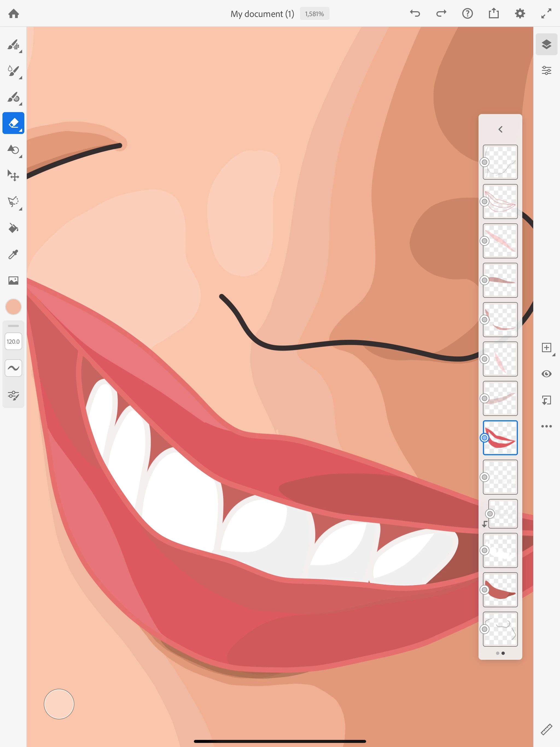Select the Vector brush tool
This screenshot has height=747, width=560.
(x=13, y=97)
